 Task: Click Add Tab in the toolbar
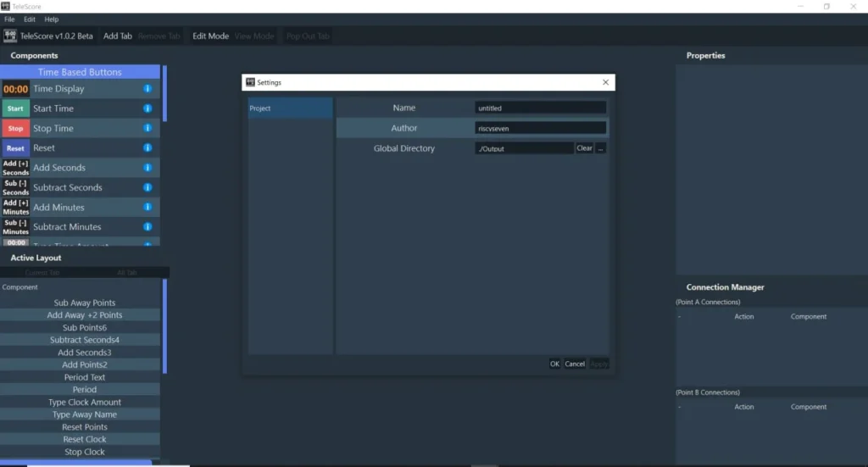pos(117,36)
